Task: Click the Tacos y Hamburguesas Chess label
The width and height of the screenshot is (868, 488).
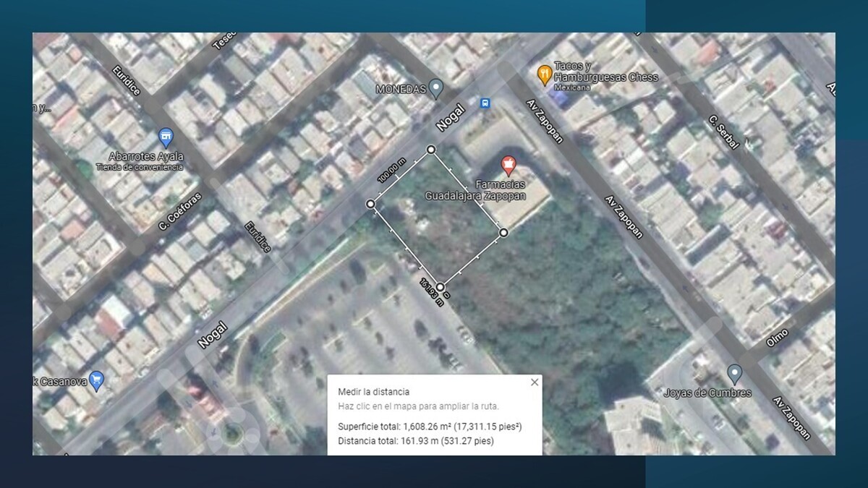Action: 605,72
